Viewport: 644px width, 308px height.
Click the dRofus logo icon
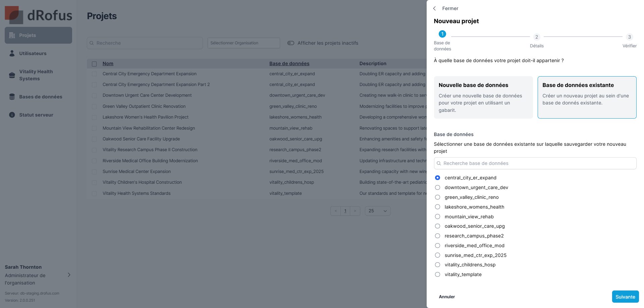coord(14,15)
